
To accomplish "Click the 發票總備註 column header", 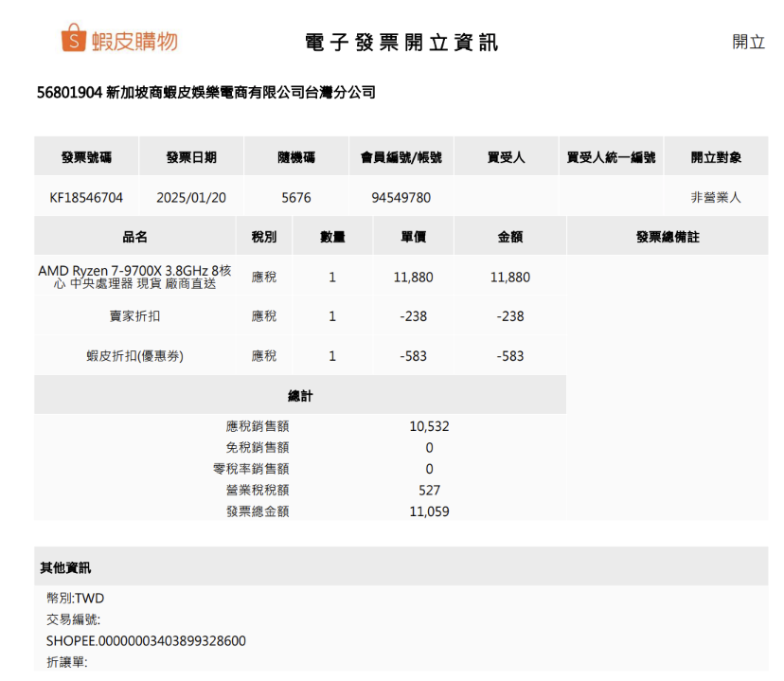I will (x=668, y=237).
